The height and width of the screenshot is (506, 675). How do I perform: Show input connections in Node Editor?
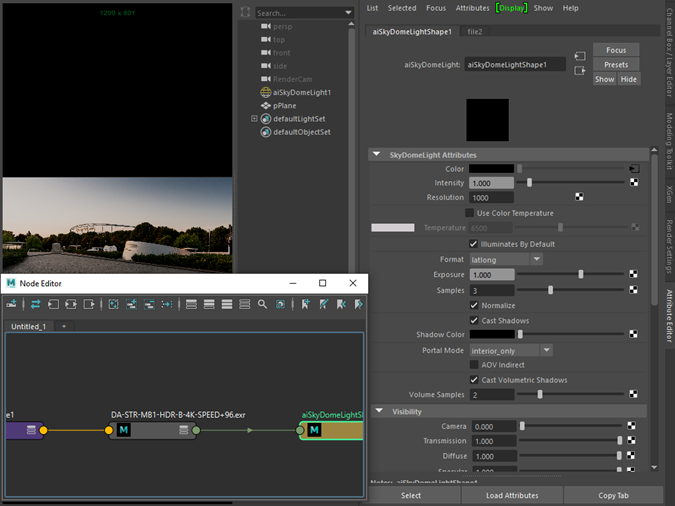pos(53,304)
